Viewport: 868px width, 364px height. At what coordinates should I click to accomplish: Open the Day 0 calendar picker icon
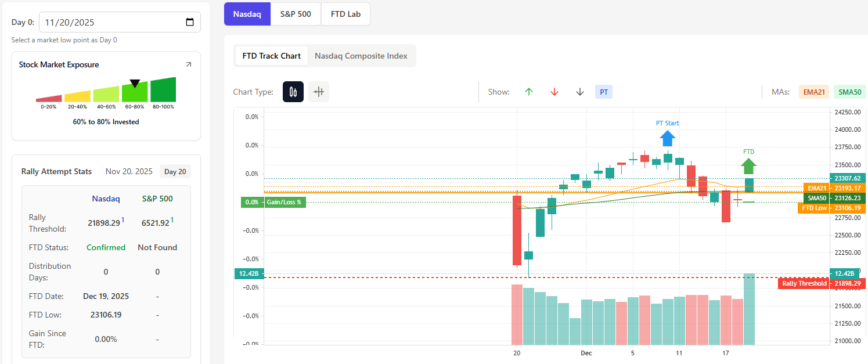pyautogui.click(x=190, y=23)
